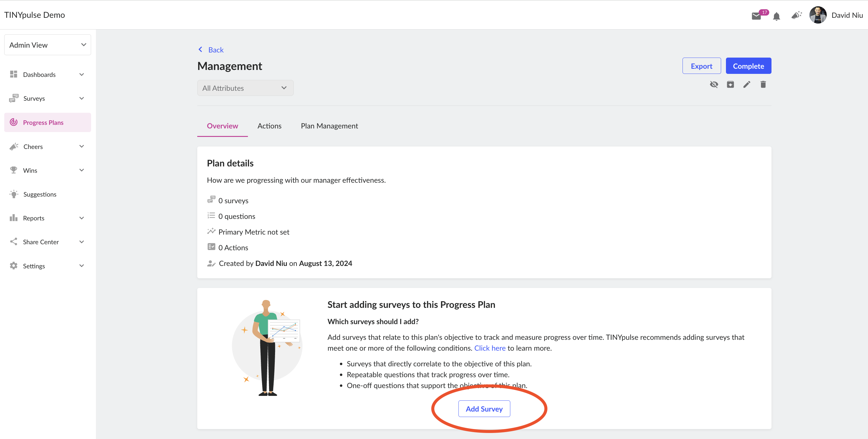Image resolution: width=868 pixels, height=439 pixels.
Task: Click the cheers party popper icon in header
Action: (x=797, y=15)
